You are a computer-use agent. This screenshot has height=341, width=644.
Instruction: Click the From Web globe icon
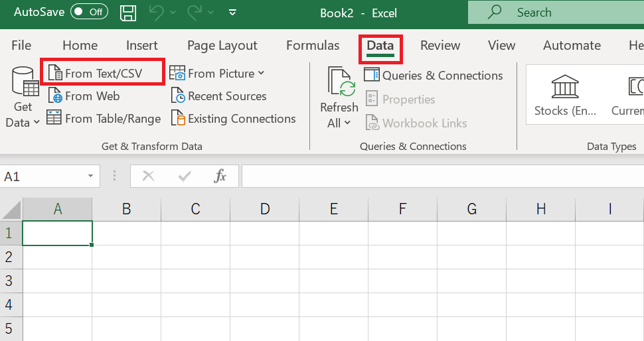(x=54, y=96)
